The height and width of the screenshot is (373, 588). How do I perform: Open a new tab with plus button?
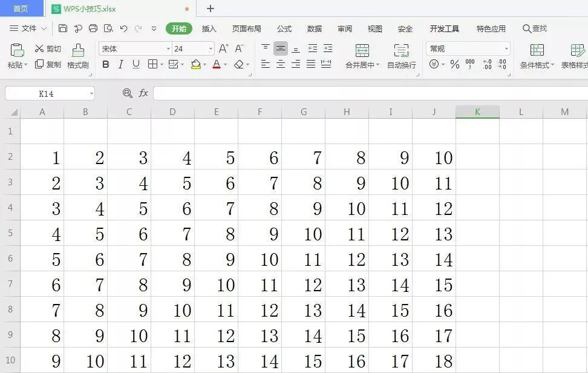[x=211, y=8]
